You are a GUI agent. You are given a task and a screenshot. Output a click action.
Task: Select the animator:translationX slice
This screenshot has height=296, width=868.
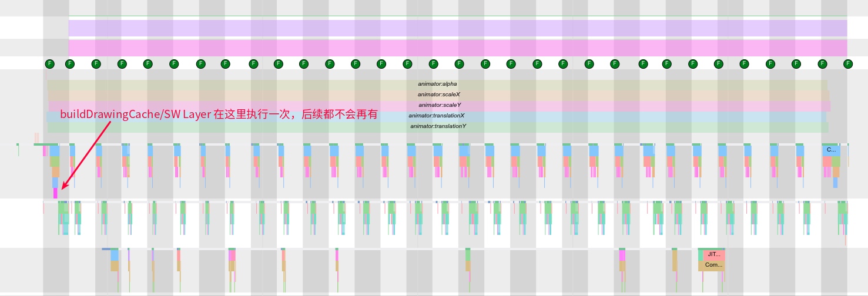point(437,116)
